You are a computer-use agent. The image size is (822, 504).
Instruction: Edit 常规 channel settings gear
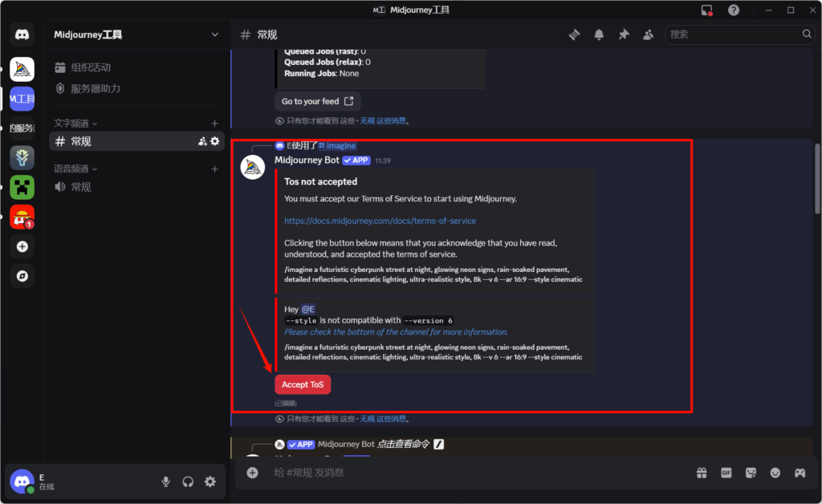pyautogui.click(x=215, y=141)
